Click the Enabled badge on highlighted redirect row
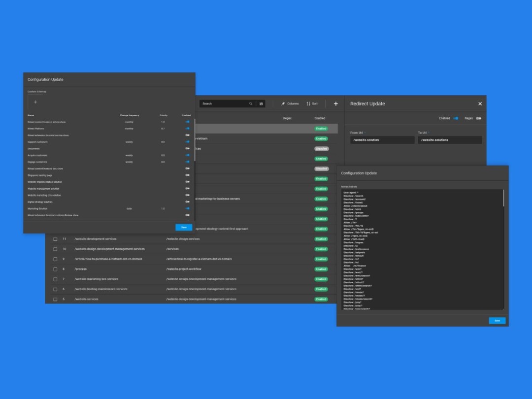The image size is (532, 399). (321, 129)
